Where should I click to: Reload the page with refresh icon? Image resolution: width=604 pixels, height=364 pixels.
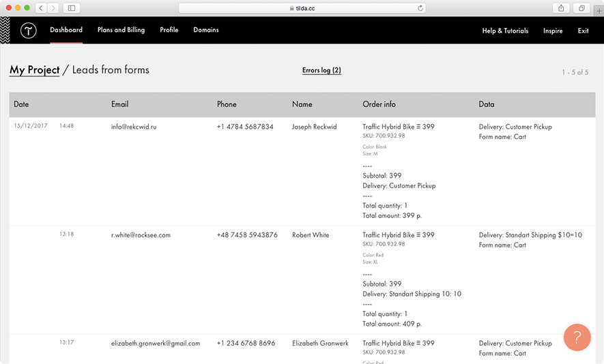[420, 8]
